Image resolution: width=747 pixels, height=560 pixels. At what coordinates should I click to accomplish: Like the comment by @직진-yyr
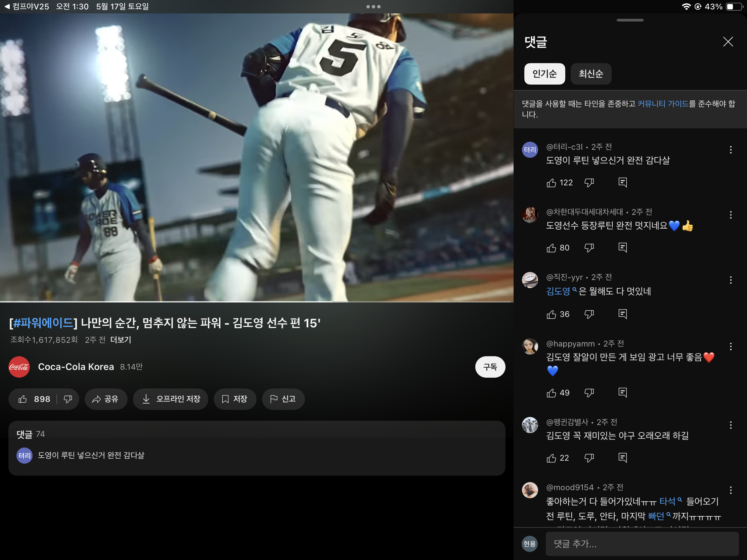coord(551,314)
